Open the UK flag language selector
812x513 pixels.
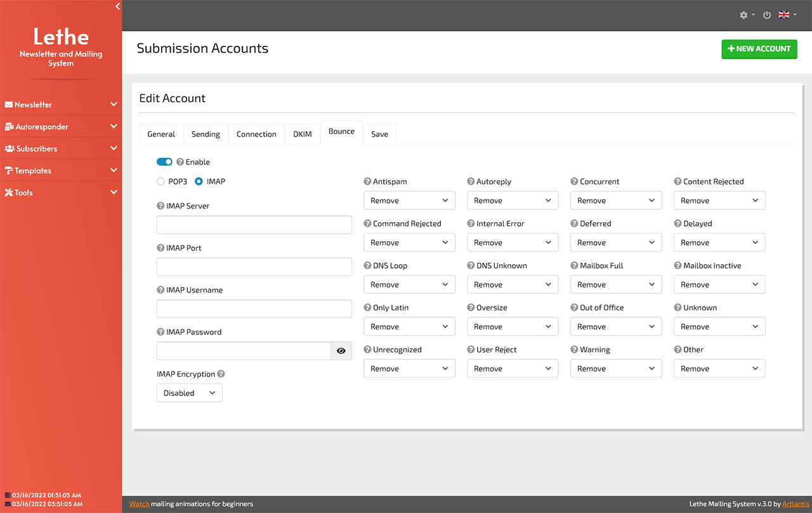click(787, 15)
